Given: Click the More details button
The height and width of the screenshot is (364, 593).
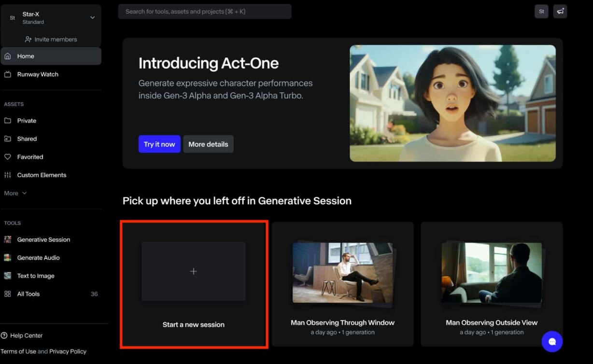Looking at the screenshot, I should (x=208, y=144).
